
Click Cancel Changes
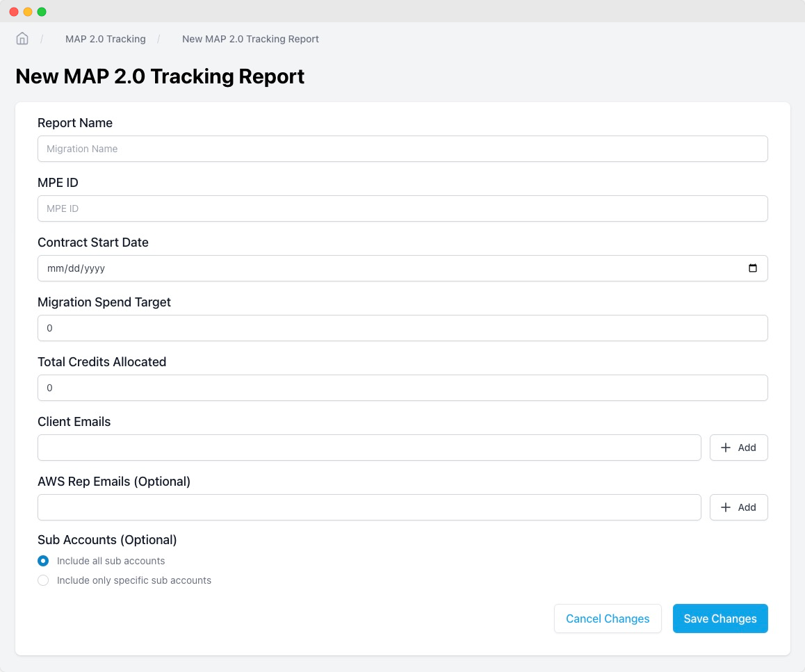pyautogui.click(x=608, y=618)
